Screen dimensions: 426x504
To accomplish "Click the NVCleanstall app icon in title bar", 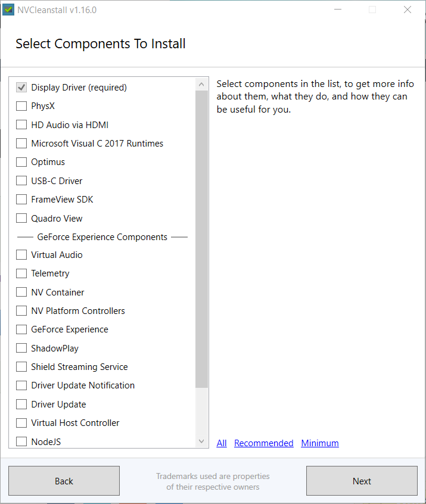I will click(8, 10).
